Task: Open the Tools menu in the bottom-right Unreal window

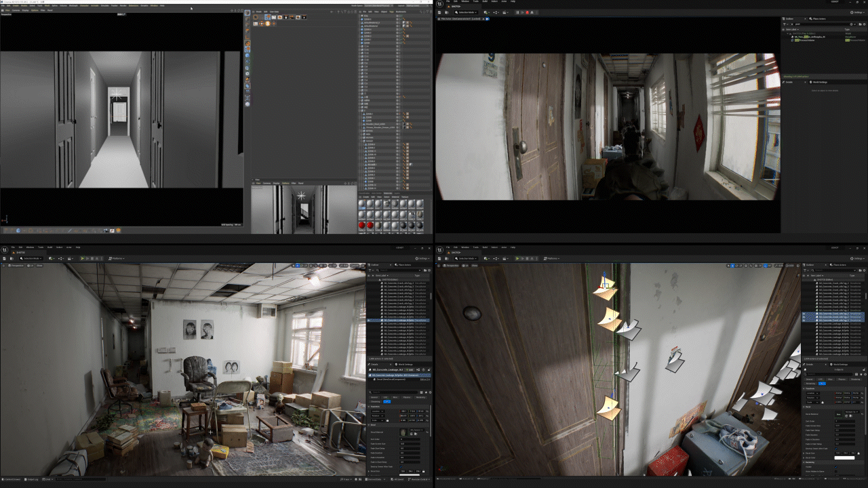Action: [475, 247]
